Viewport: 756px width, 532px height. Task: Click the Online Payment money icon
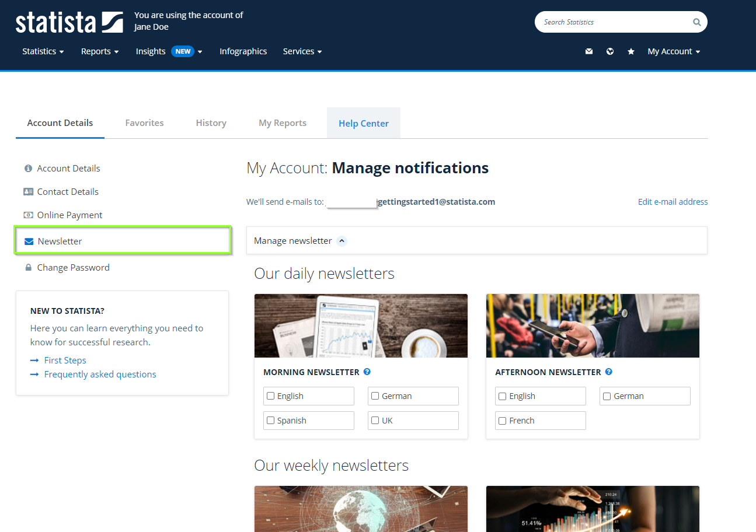(28, 215)
